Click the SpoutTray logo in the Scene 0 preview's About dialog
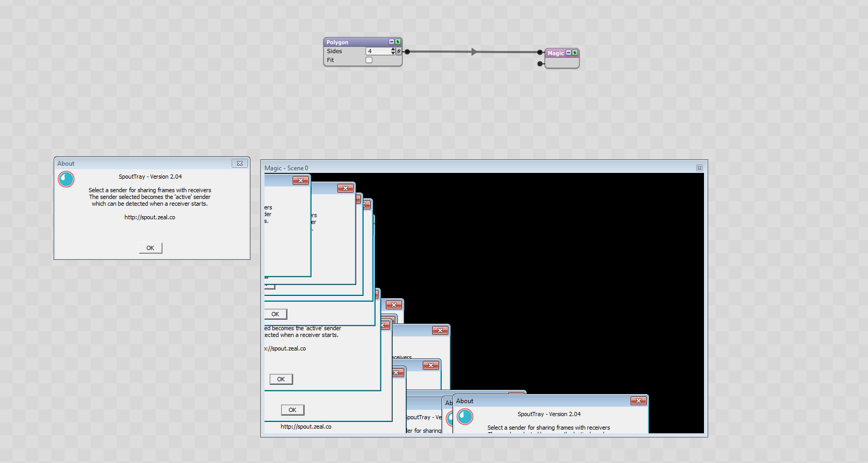 coord(465,417)
